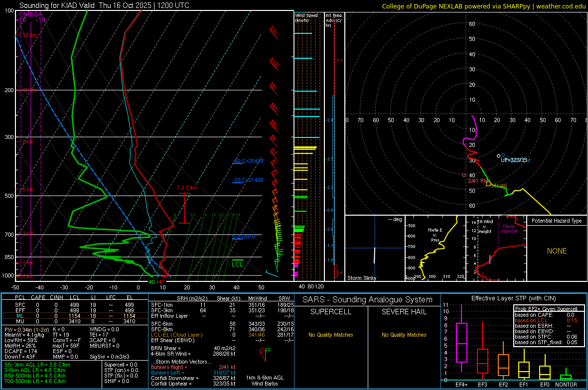Image resolution: width=588 pixels, height=390 pixels.
Task: Click the -30 C=25429' level label
Action: point(248,161)
